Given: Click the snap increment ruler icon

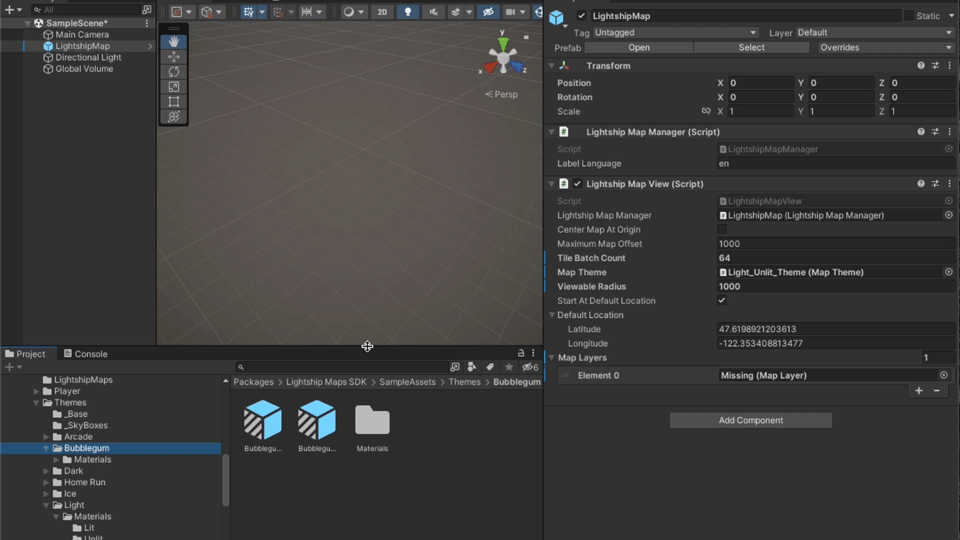Looking at the screenshot, I should point(307,12).
